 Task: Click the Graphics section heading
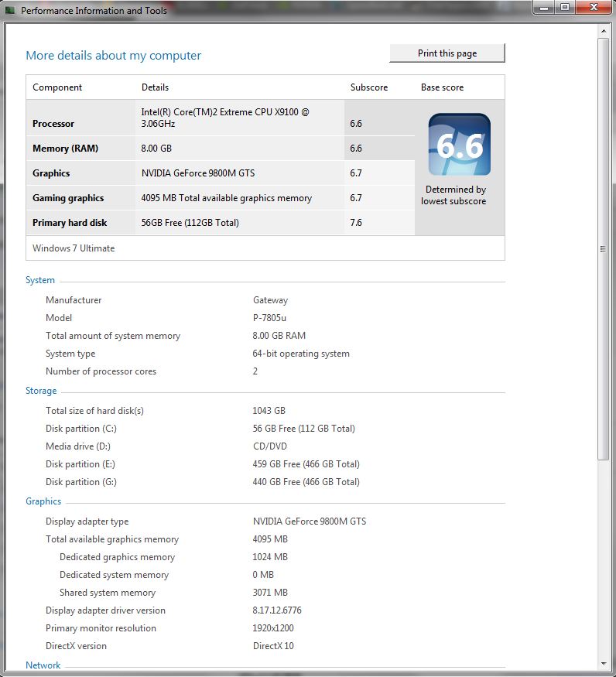(x=43, y=501)
